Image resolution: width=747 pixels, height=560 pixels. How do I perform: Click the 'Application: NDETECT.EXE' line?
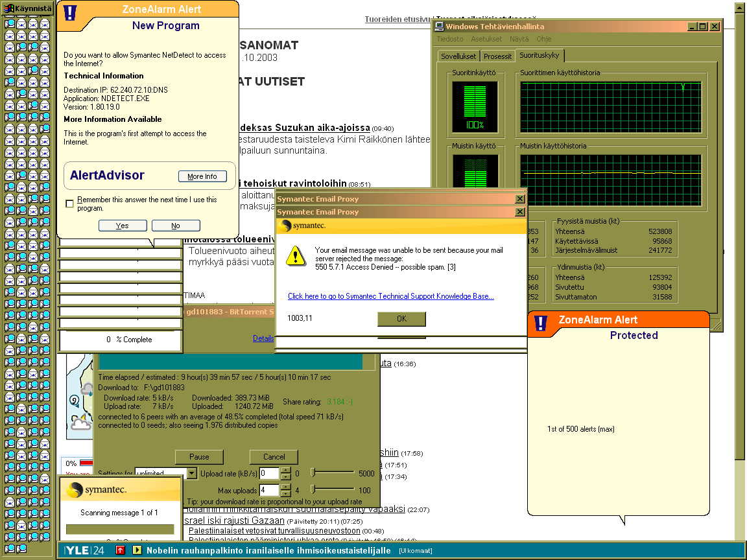pyautogui.click(x=107, y=99)
